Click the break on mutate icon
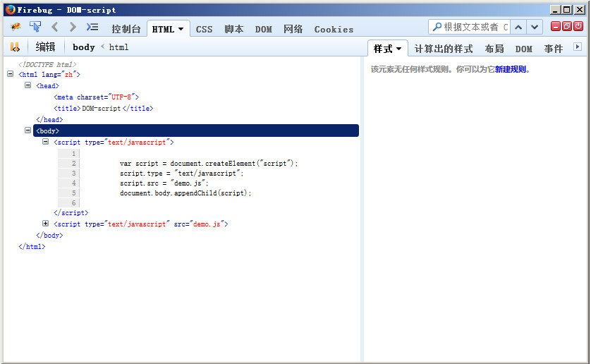 (x=15, y=47)
